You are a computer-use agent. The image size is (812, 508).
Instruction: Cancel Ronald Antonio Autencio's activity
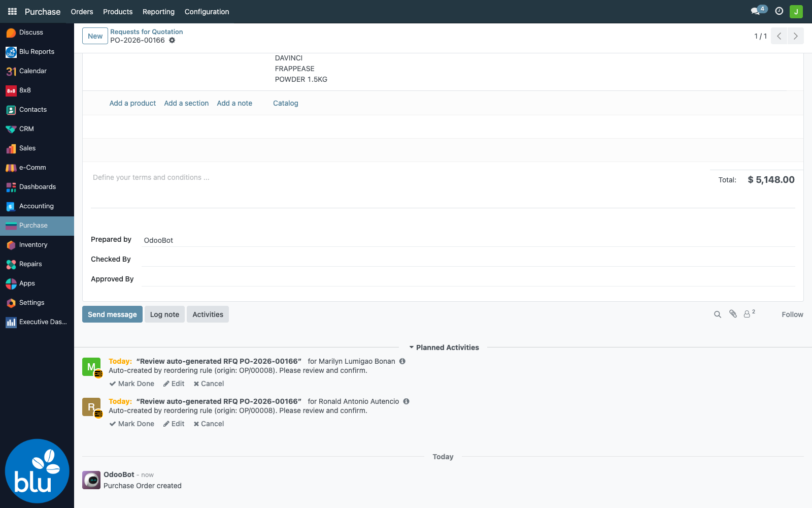click(x=209, y=424)
